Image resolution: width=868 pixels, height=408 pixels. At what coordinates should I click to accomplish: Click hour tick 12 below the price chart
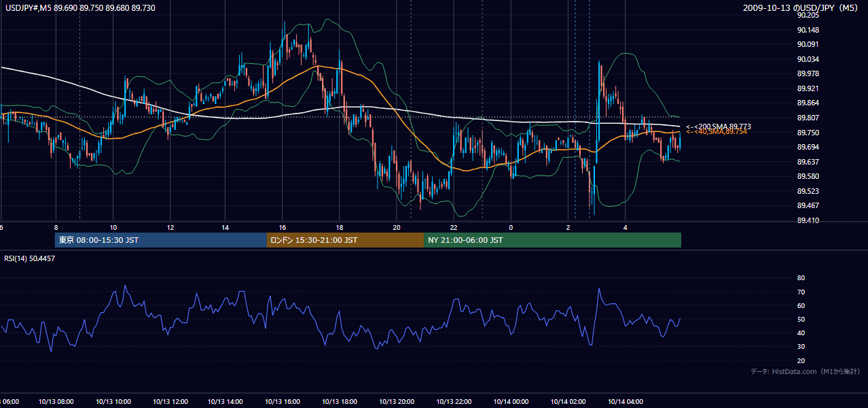pyautogui.click(x=170, y=228)
